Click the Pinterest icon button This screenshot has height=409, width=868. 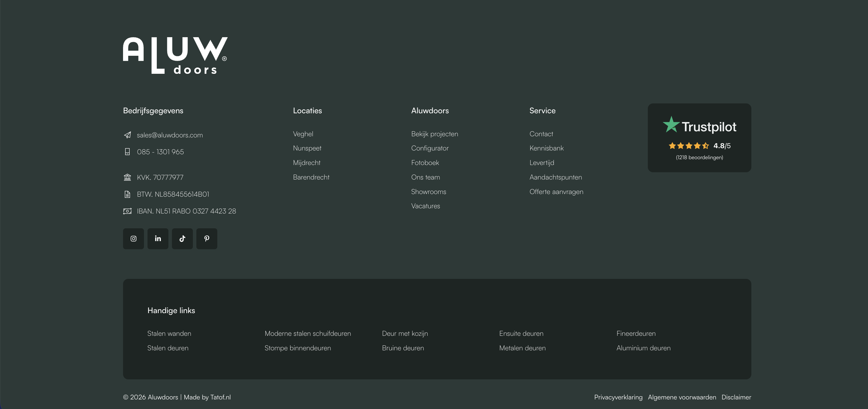(x=207, y=239)
